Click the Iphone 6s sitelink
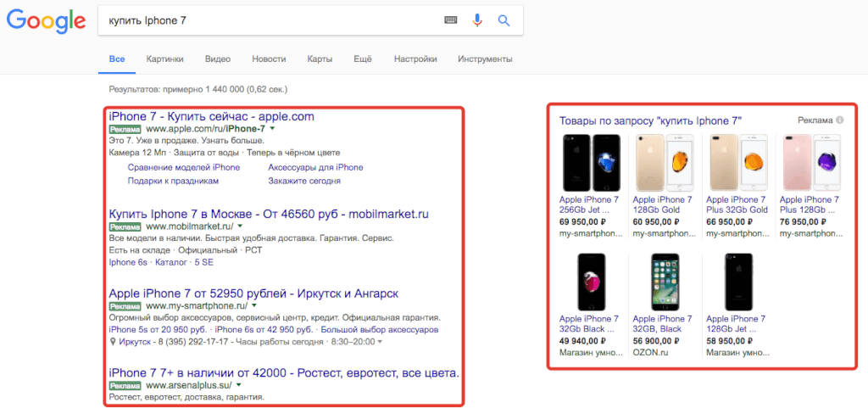The height and width of the screenshot is (408, 868). pos(129,262)
